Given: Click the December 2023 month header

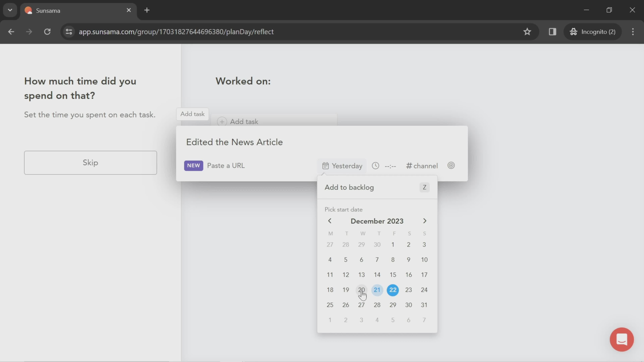Looking at the screenshot, I should pyautogui.click(x=377, y=221).
